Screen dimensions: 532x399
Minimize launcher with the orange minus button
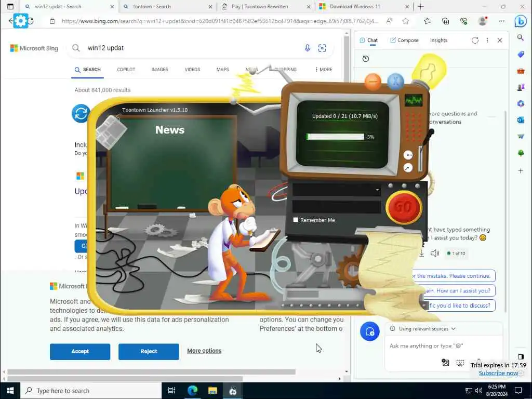click(x=373, y=82)
